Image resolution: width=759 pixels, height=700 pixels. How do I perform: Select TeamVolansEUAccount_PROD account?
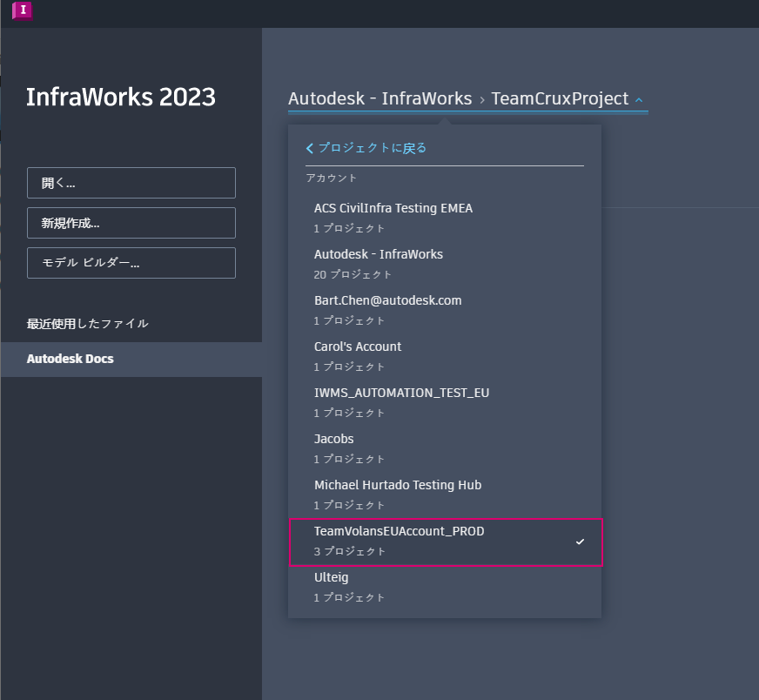tap(446, 542)
